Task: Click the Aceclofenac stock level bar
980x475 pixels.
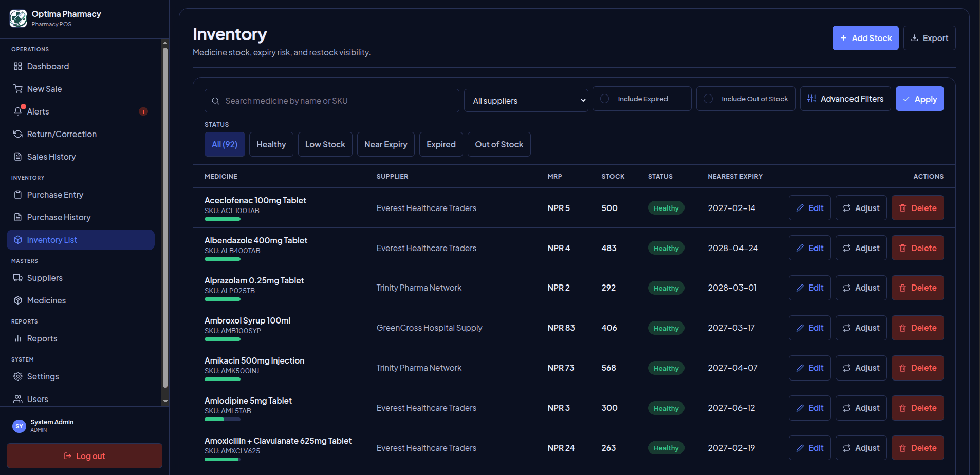Action: click(223, 219)
